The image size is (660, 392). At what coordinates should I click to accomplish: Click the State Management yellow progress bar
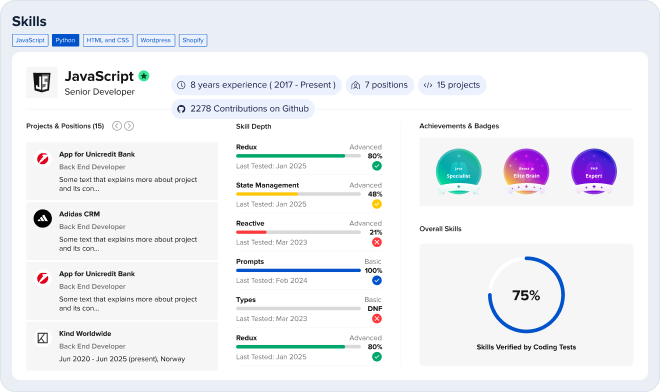coord(267,194)
